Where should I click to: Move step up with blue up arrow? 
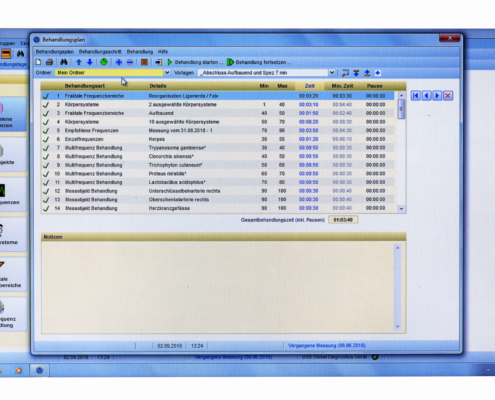point(79,62)
